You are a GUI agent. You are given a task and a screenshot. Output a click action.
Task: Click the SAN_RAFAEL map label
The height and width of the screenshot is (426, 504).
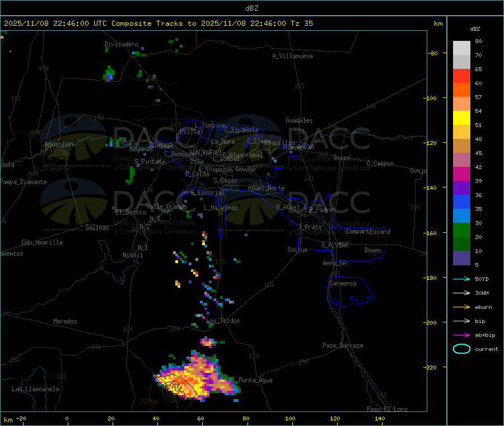(206, 152)
